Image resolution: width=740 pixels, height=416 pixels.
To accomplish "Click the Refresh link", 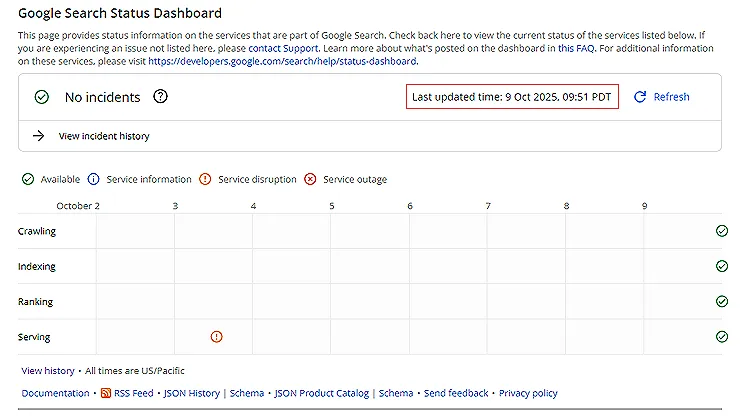I will tap(671, 97).
